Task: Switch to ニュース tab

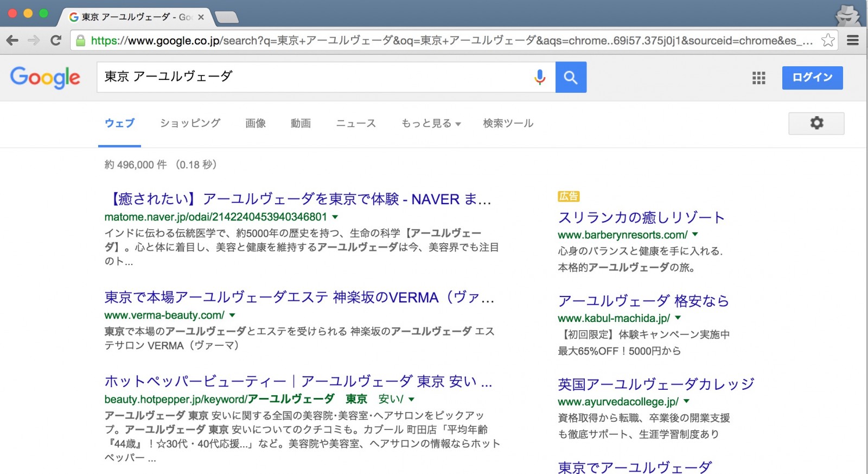Action: point(356,123)
